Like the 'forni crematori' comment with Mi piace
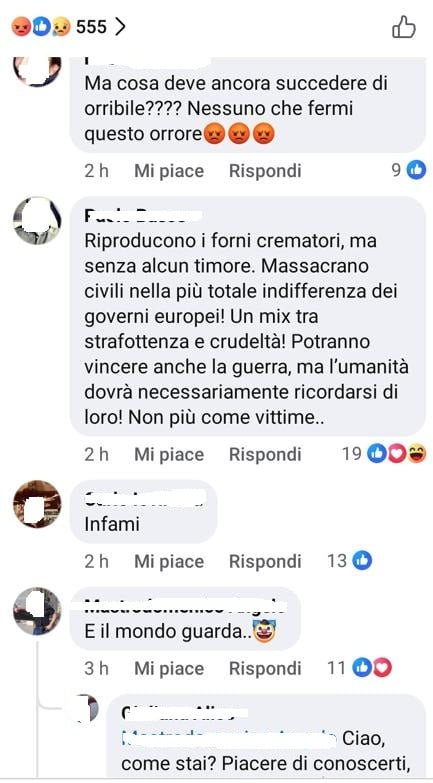 (169, 454)
